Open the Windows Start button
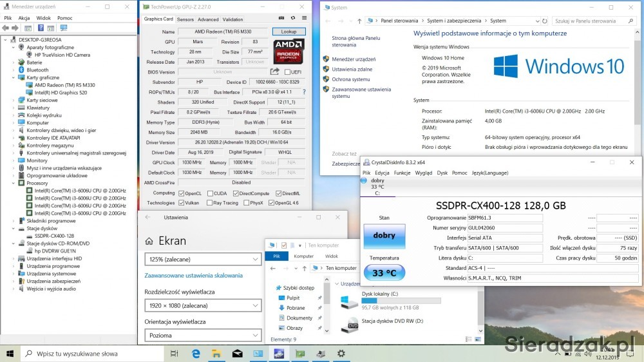The height and width of the screenshot is (362, 644). point(10,354)
